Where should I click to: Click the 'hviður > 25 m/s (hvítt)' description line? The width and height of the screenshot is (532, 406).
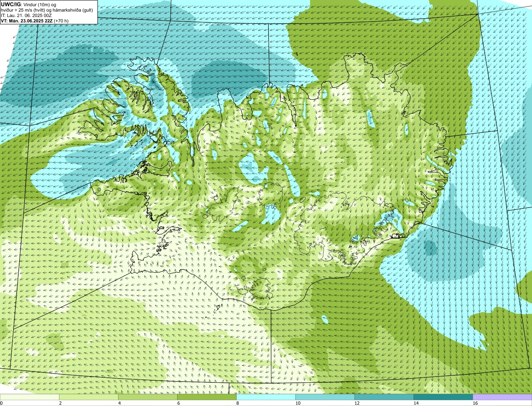point(47,10)
